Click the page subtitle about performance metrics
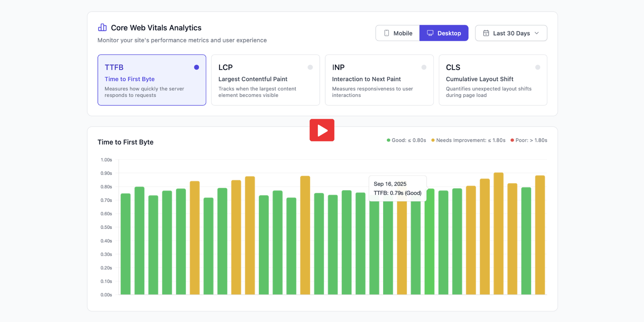This screenshot has width=644, height=322. 182,40
